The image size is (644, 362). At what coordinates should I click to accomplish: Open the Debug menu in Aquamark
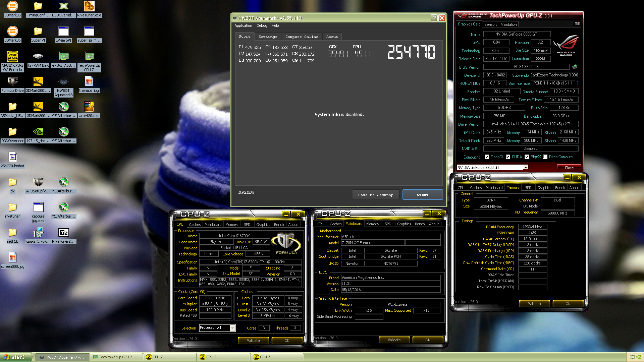coord(262,25)
